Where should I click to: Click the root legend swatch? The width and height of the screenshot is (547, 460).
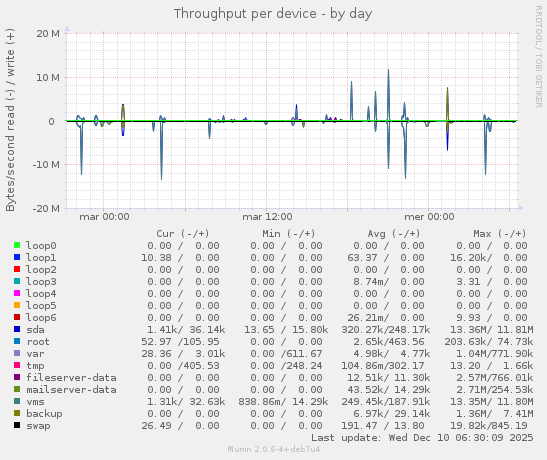pyautogui.click(x=17, y=341)
